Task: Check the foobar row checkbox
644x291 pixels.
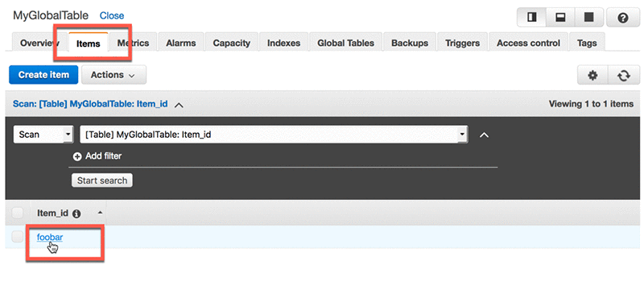Action: tap(17, 236)
